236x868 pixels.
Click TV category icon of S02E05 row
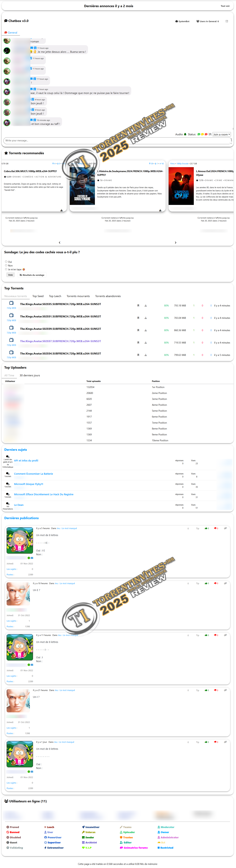point(11,303)
